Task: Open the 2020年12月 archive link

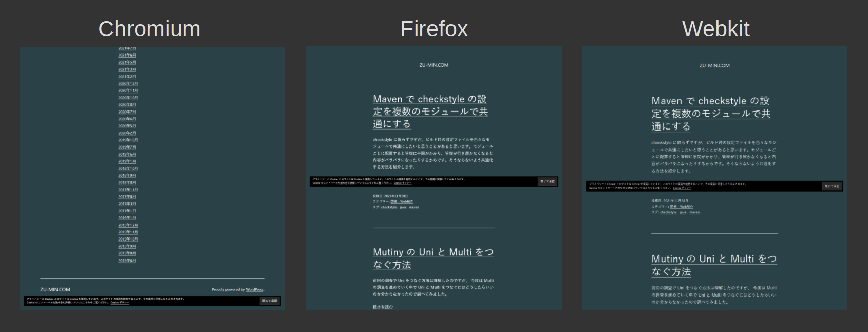Action: [128, 83]
